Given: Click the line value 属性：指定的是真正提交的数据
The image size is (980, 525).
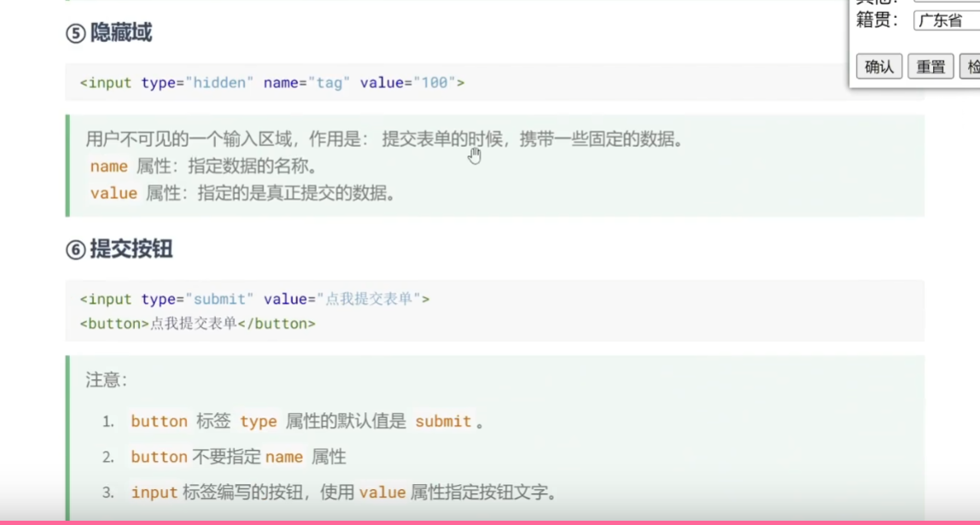Looking at the screenshot, I should (x=243, y=193).
